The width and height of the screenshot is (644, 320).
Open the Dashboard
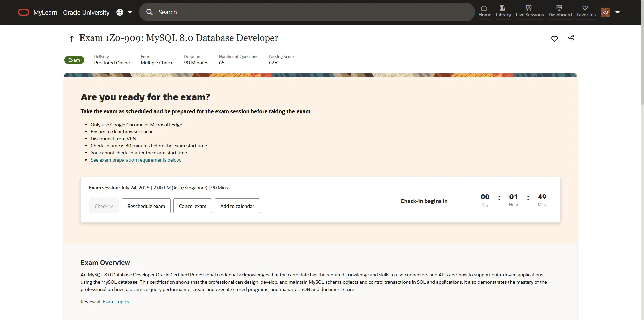click(x=560, y=11)
